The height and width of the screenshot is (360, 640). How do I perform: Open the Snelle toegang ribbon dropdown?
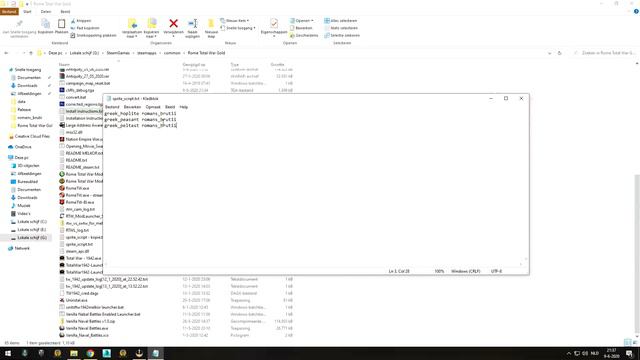point(238,28)
